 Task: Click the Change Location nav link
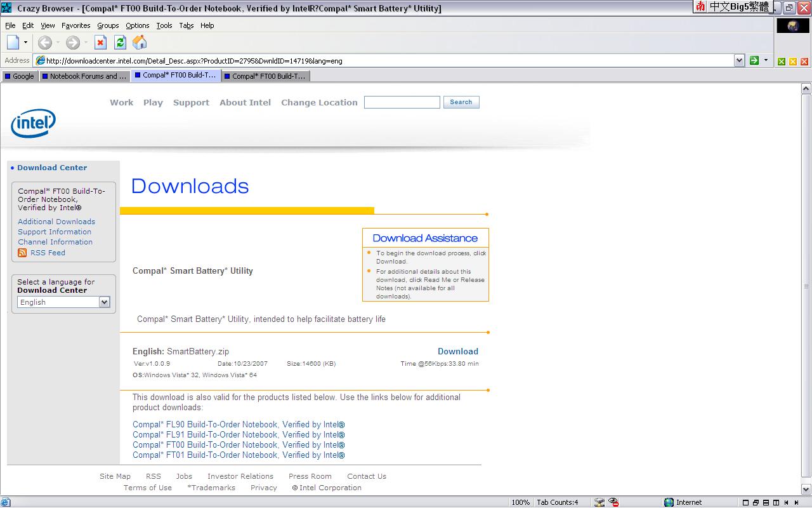(319, 102)
